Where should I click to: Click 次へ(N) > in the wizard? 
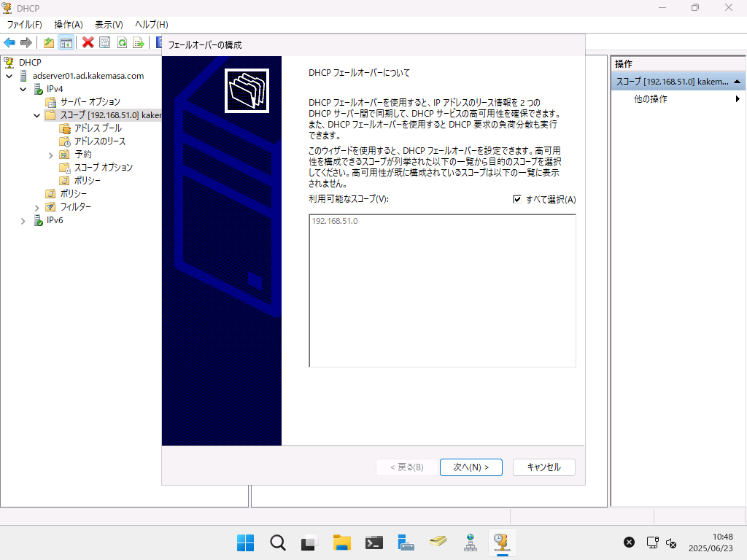pos(471,467)
